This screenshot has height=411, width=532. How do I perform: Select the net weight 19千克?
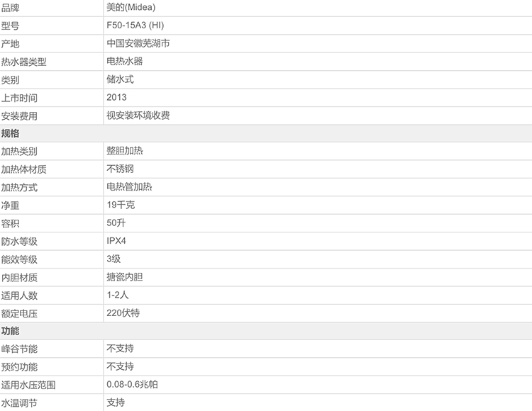pos(121,205)
